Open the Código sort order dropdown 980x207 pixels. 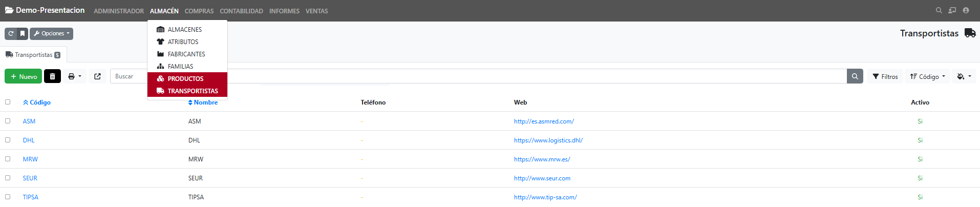[x=927, y=76]
